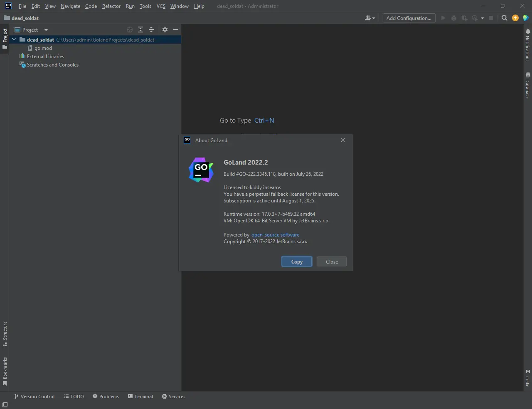Open Project panel gear options
Screen dimensions: 532x409
pyautogui.click(x=165, y=30)
